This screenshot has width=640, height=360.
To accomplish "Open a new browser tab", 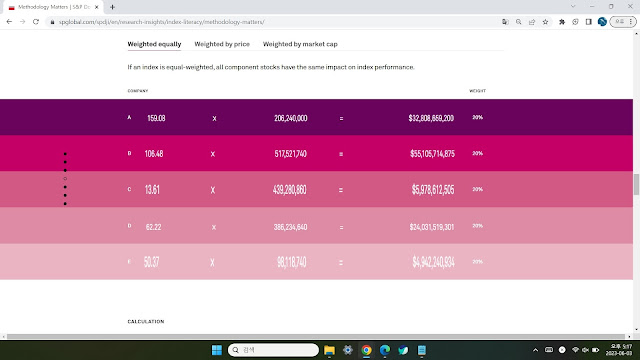I will 112,7.
